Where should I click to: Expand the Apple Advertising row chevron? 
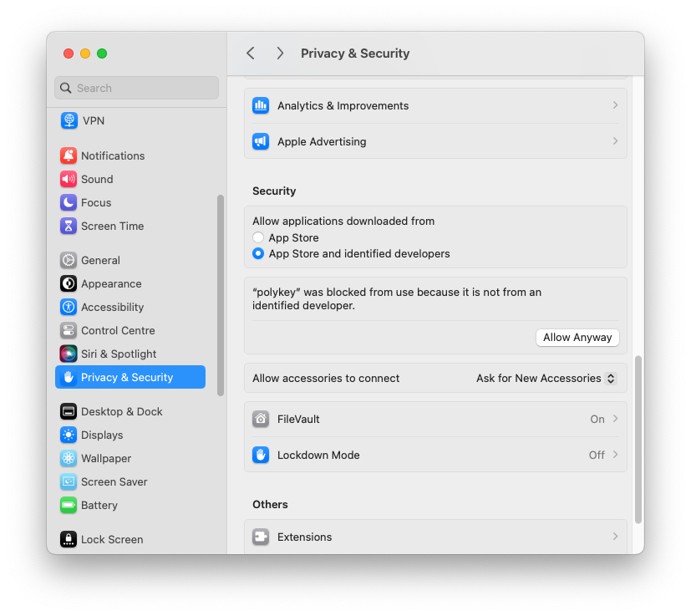coord(615,141)
